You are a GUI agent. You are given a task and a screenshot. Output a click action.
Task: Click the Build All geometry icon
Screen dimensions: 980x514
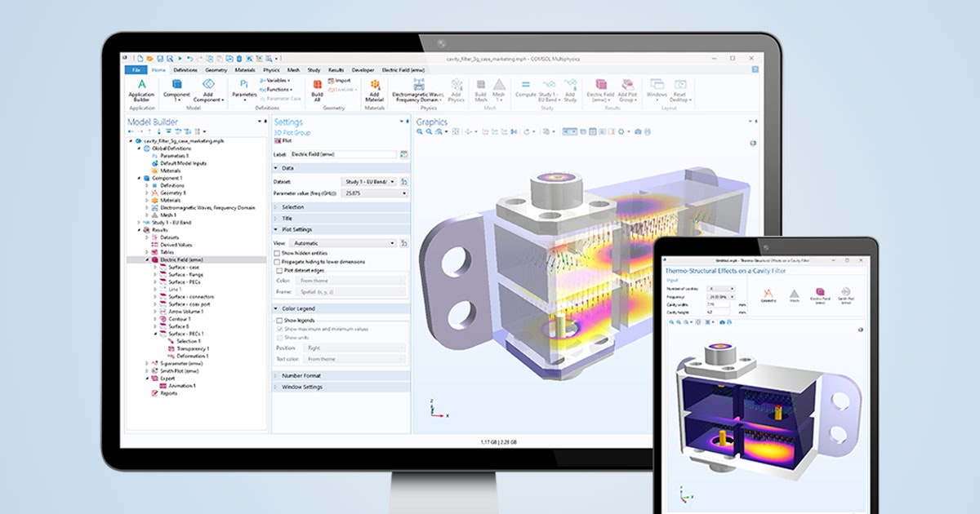coord(318,85)
